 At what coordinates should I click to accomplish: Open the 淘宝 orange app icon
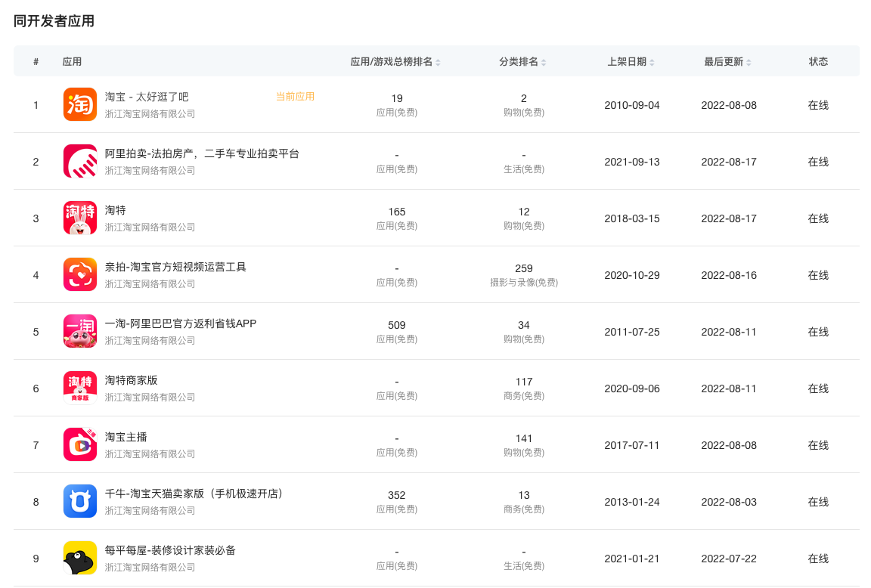pos(80,104)
